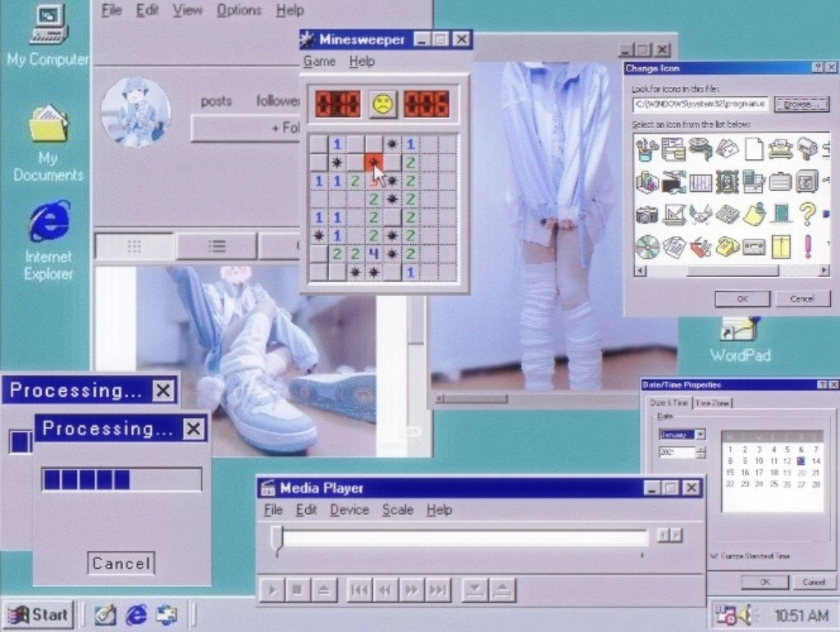This screenshot has width=840, height=632.
Task: Select the bar chart icon in Change Icon
Action: point(647,182)
